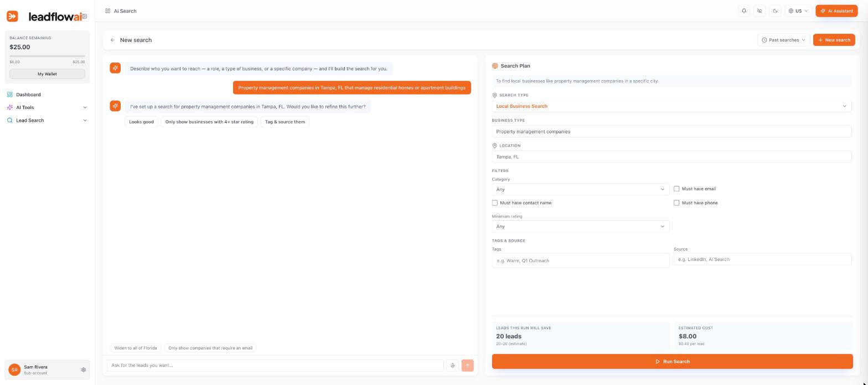Click the search plan description text

[577, 81]
